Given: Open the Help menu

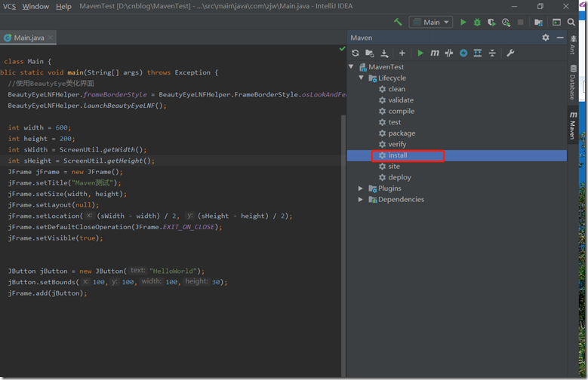Looking at the screenshot, I should click(63, 6).
